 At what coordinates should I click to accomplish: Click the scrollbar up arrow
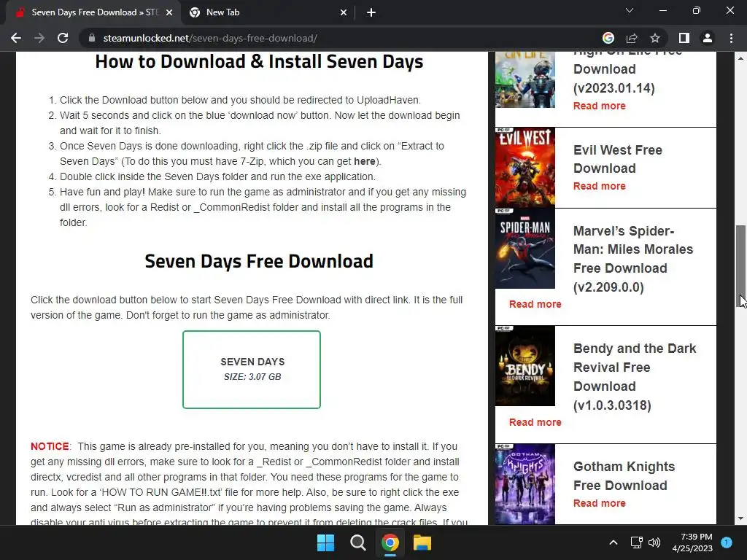[x=741, y=58]
